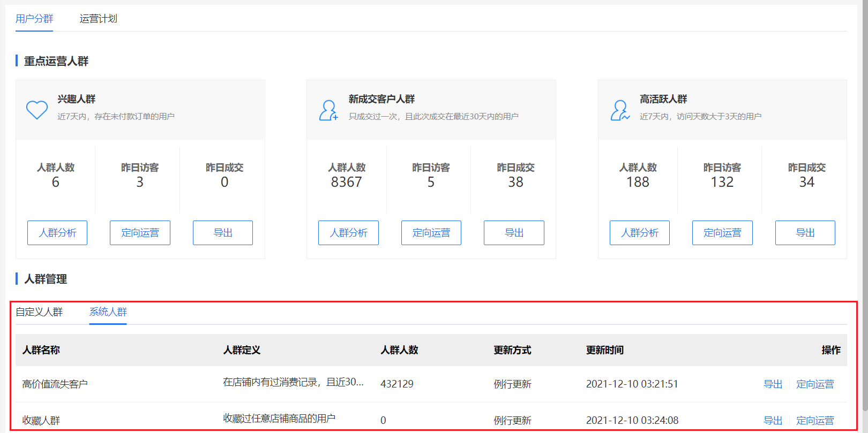Screen dimensions: 868x433
Task: Click the timestamp 2021-12-10 03:24:08
Action: pos(632,421)
